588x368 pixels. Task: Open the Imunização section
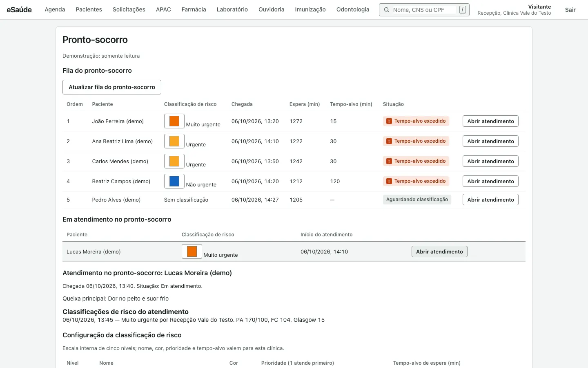(x=310, y=10)
